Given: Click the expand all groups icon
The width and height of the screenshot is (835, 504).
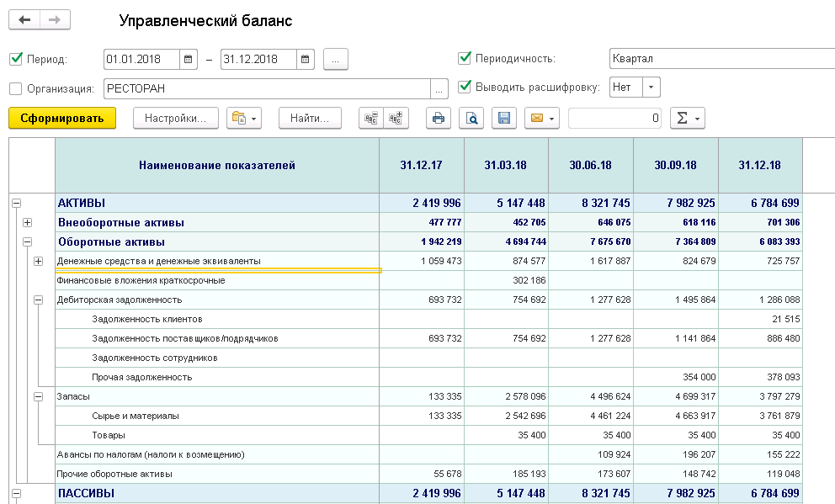Looking at the screenshot, I should coord(396,119).
